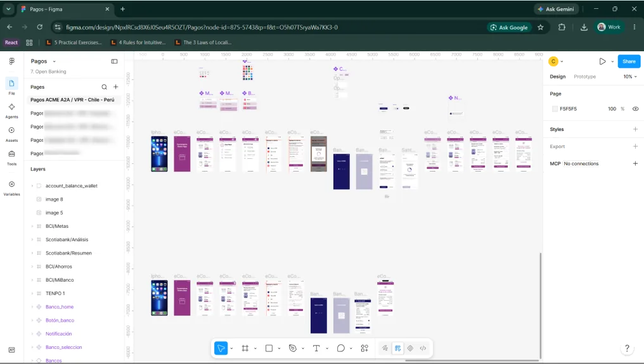
Task: Open the zoom level 10% dropdown
Action: (x=630, y=77)
